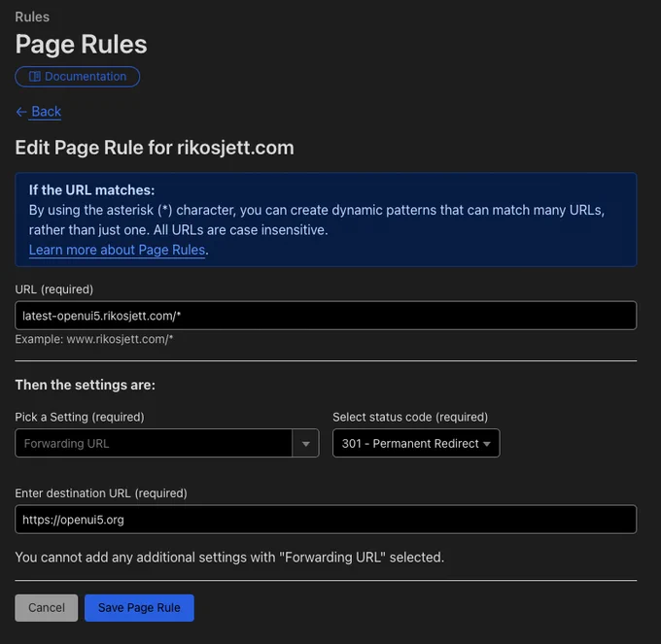This screenshot has width=661, height=644.
Task: Click the 'Enter destination URL (required)' label
Action: [x=101, y=493]
